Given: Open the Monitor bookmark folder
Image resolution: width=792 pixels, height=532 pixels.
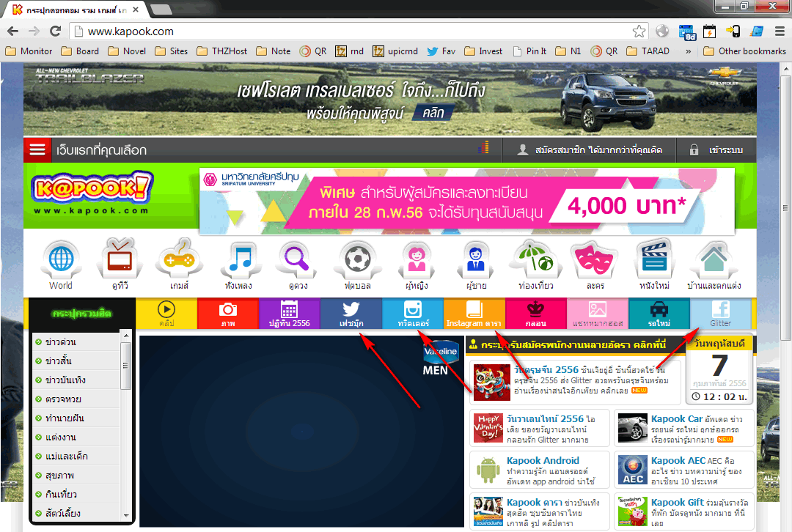Looking at the screenshot, I should (29, 51).
